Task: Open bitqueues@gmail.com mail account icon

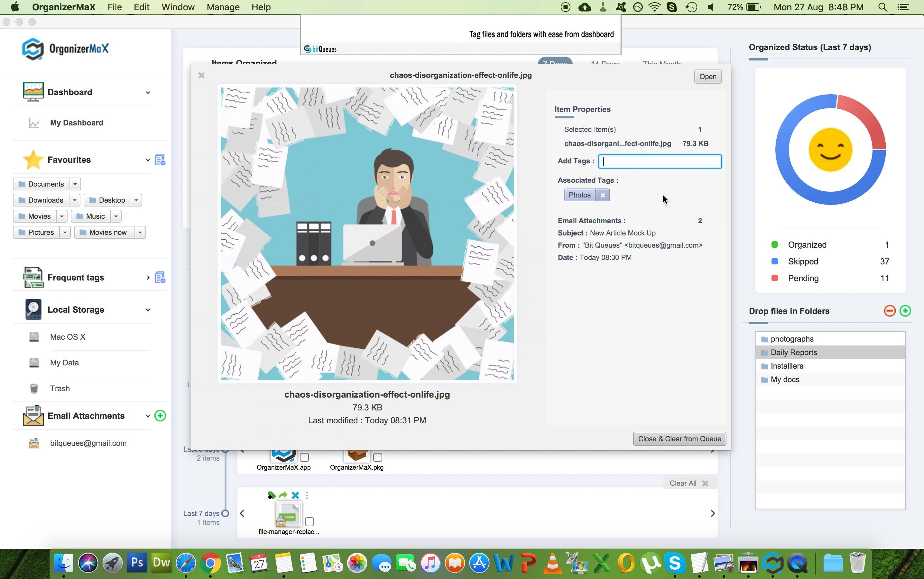Action: click(34, 443)
